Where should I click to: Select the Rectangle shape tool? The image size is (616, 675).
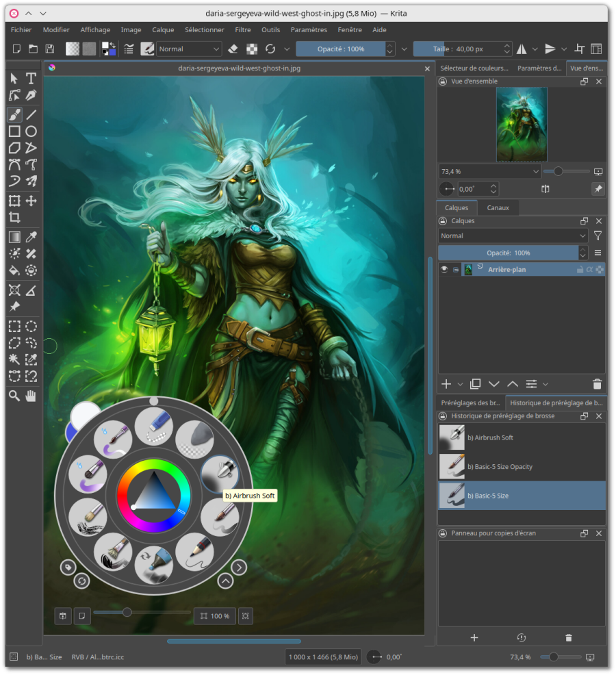point(14,131)
